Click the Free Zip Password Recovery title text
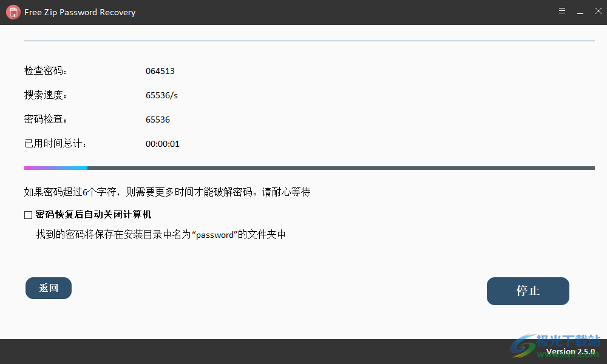 click(x=80, y=12)
